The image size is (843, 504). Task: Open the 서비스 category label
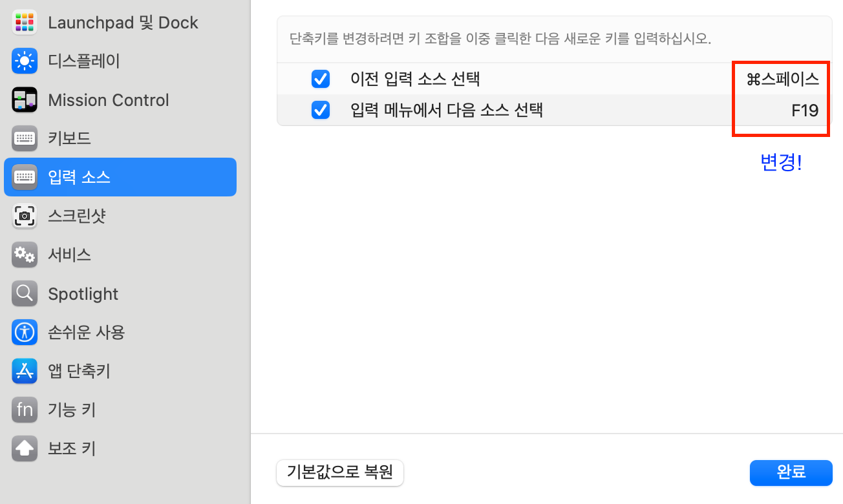69,255
